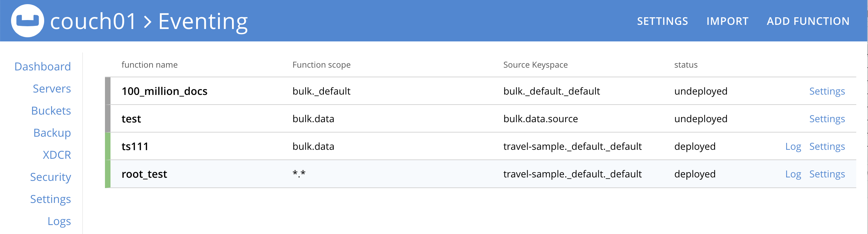This screenshot has height=234, width=868.
Task: Click the Couchbase logo icon
Action: pyautogui.click(x=28, y=21)
